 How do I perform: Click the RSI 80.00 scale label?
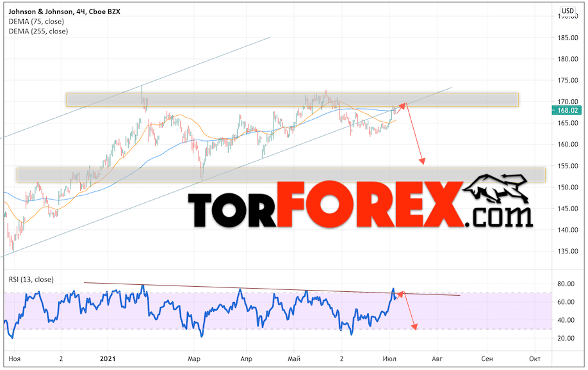click(x=566, y=284)
